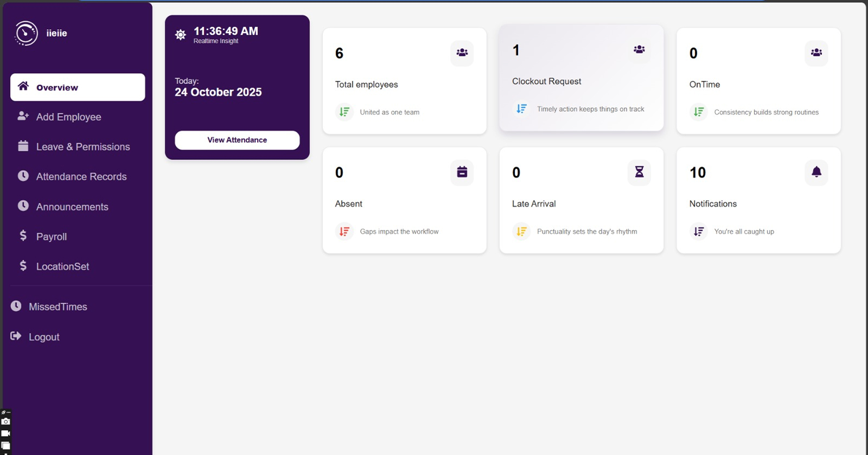Click the 24 October 2025 date text
The width and height of the screenshot is (868, 455).
point(218,92)
